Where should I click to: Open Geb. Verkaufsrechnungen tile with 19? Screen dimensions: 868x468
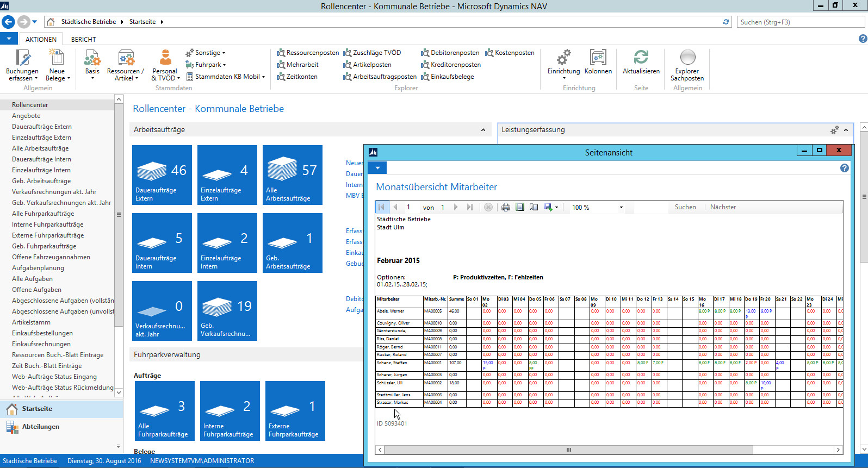point(227,311)
